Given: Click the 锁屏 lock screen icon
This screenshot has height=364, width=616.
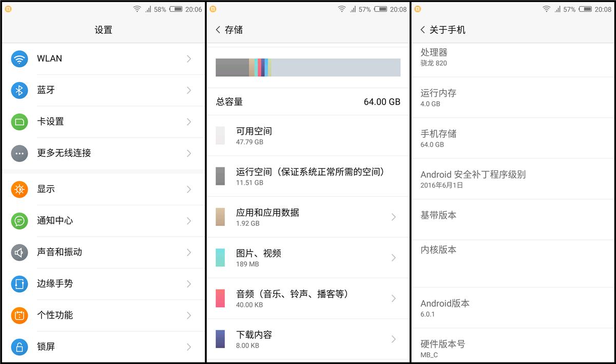Looking at the screenshot, I should point(20,347).
